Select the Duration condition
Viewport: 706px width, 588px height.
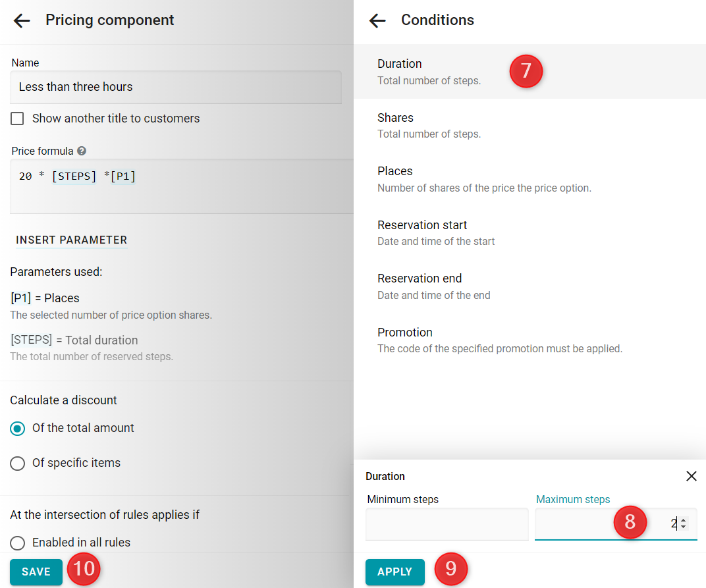tap(529, 72)
